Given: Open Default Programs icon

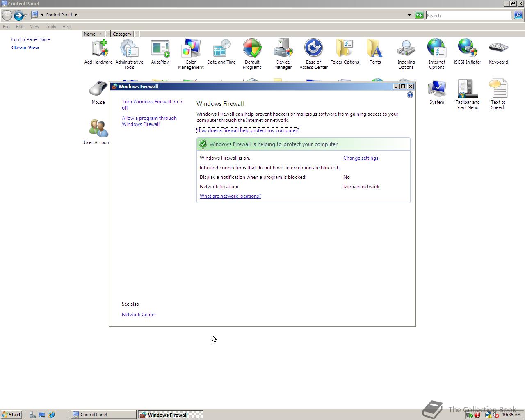Looking at the screenshot, I should (x=252, y=55).
